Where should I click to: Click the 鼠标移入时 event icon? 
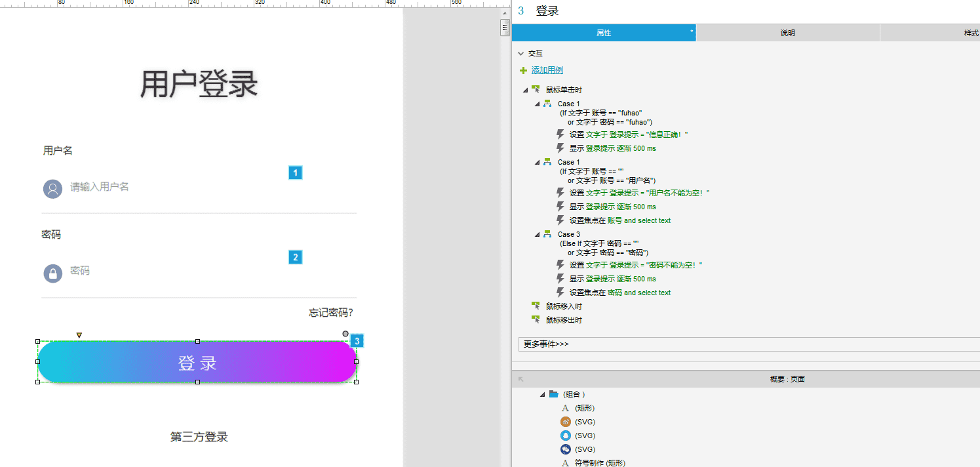(x=536, y=306)
